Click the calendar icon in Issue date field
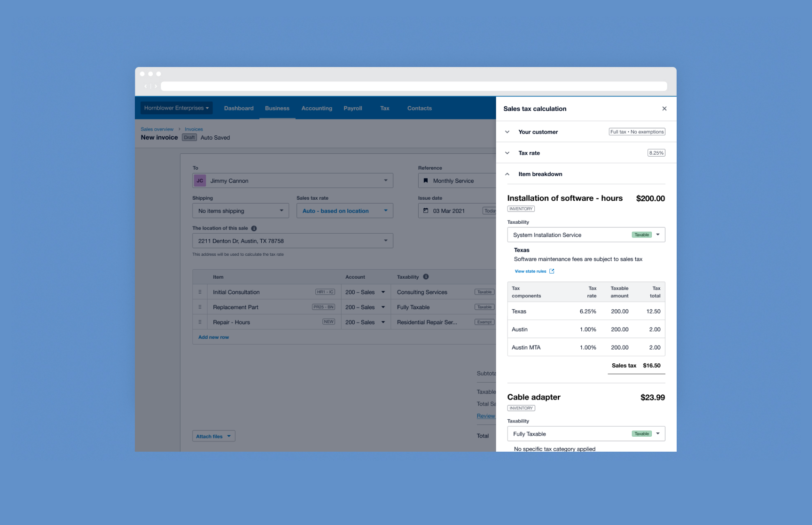This screenshot has width=812, height=525. pos(426,211)
